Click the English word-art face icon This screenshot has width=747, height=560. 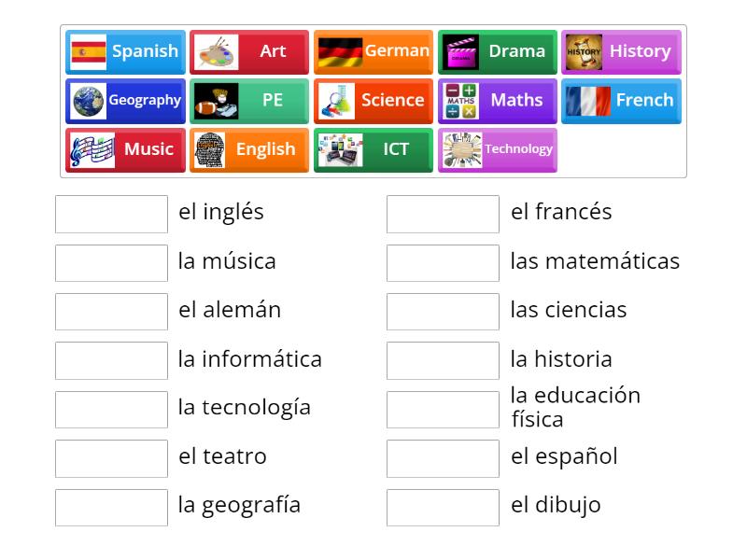pos(207,149)
